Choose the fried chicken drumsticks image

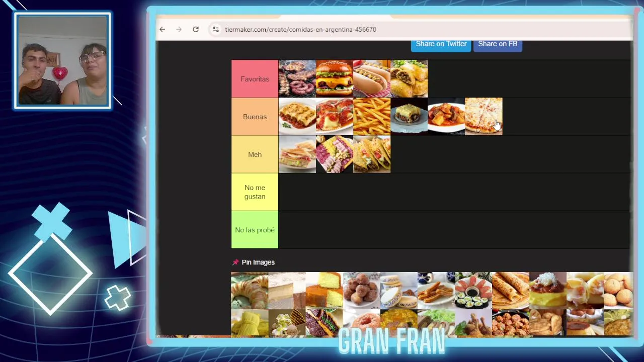tap(473, 323)
